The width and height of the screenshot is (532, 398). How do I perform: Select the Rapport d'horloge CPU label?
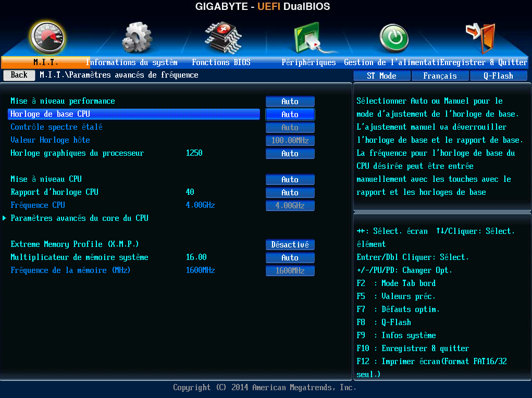pos(54,192)
